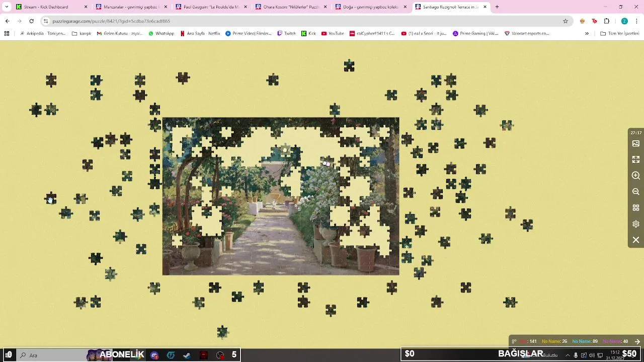Open Gelen Kutusu Gmail bookmark
Screen dimensions: 644x362
(120, 33)
